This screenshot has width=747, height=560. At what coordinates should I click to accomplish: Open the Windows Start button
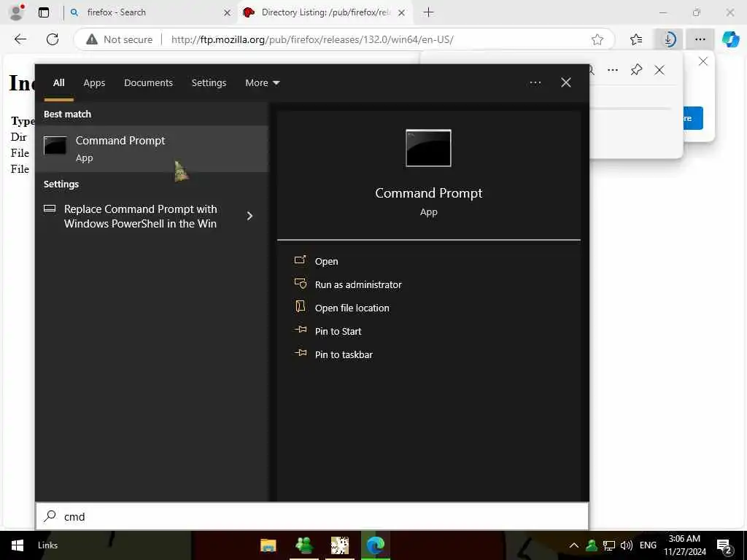18,545
